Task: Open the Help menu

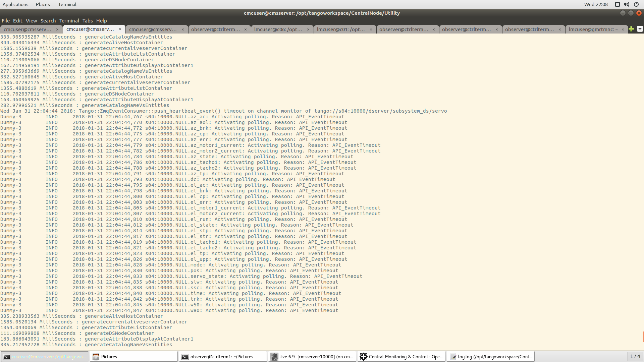Action: pyautogui.click(x=102, y=21)
